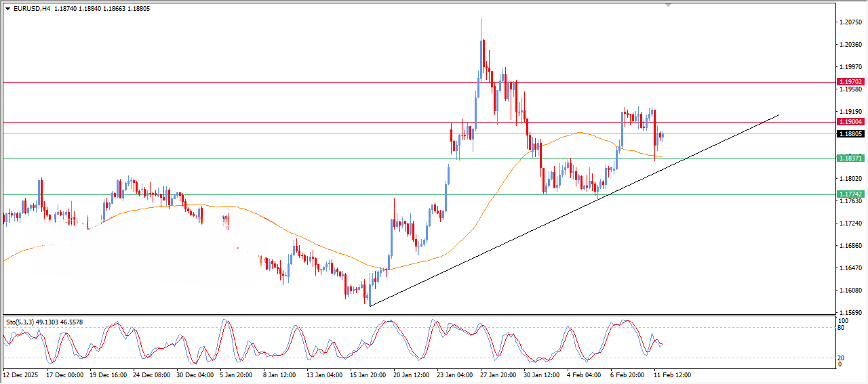Click the 15 Jan 20:00 date label
This screenshot has width=868, height=384.
(x=368, y=375)
